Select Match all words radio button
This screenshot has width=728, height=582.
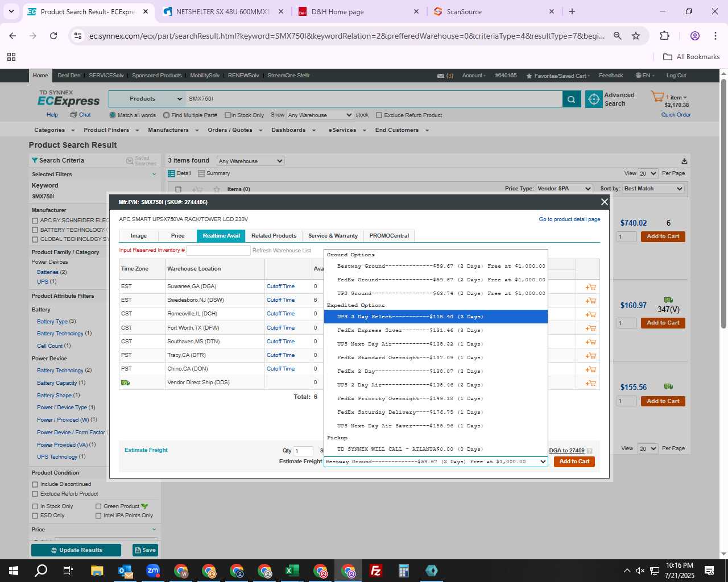tap(113, 115)
